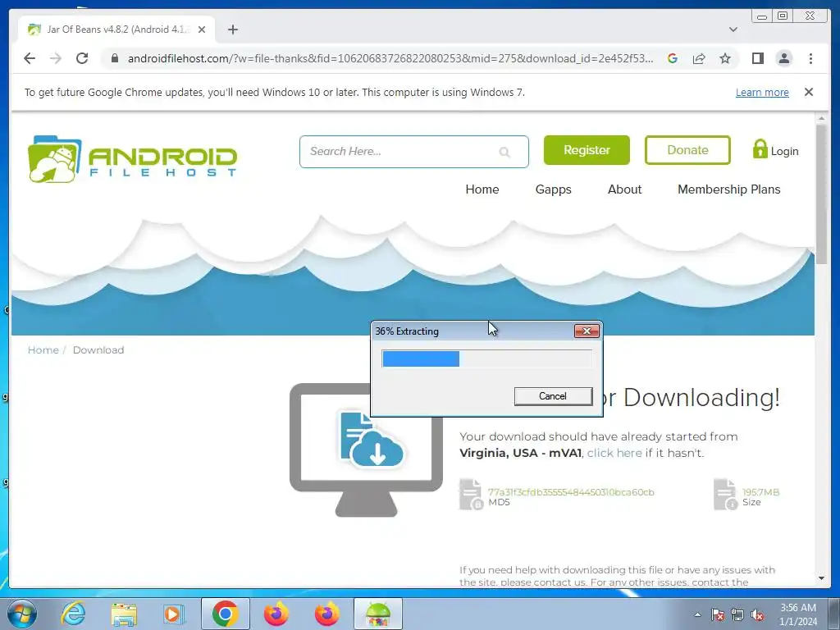Open the Google icon in address bar
Image resolution: width=840 pixels, height=630 pixels.
point(673,58)
